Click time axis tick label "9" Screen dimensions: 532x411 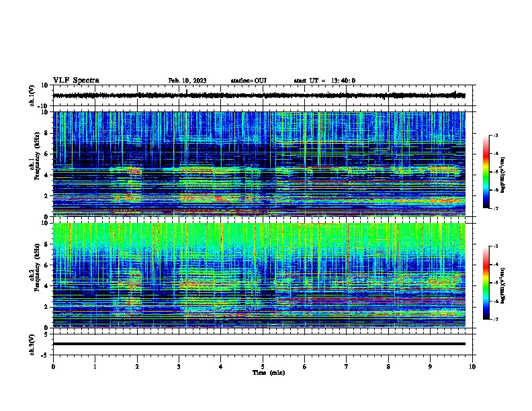430,367
